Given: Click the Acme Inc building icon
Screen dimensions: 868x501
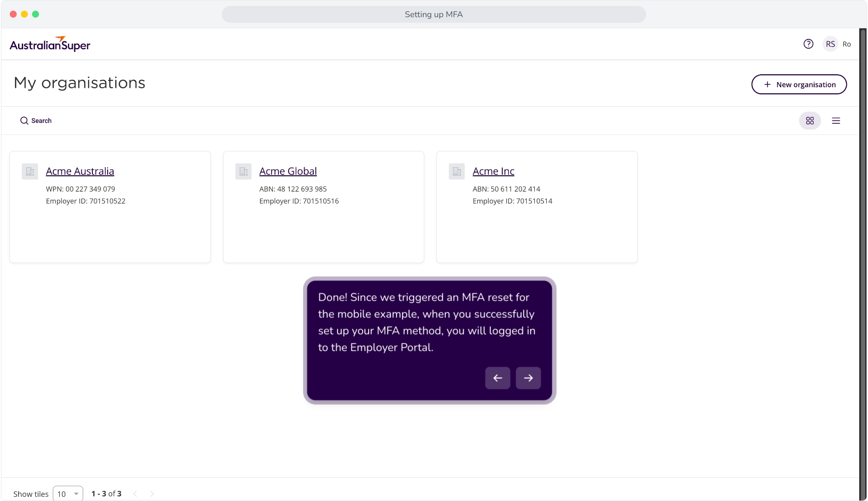Looking at the screenshot, I should (x=457, y=172).
